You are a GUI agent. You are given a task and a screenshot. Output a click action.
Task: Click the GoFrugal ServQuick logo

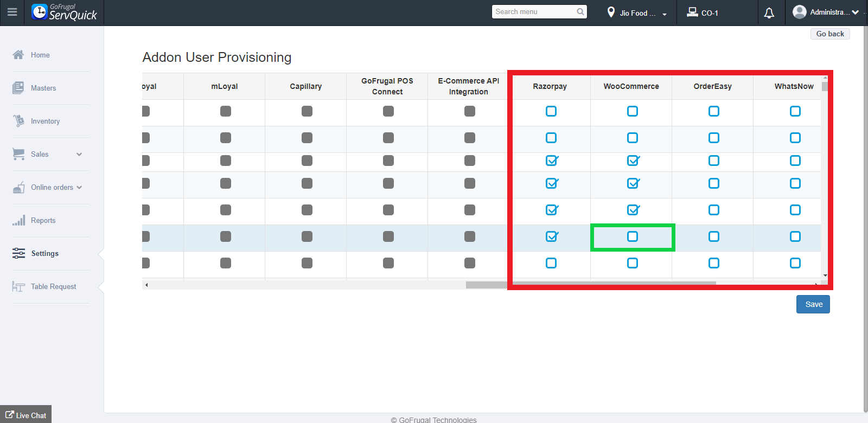[64, 12]
